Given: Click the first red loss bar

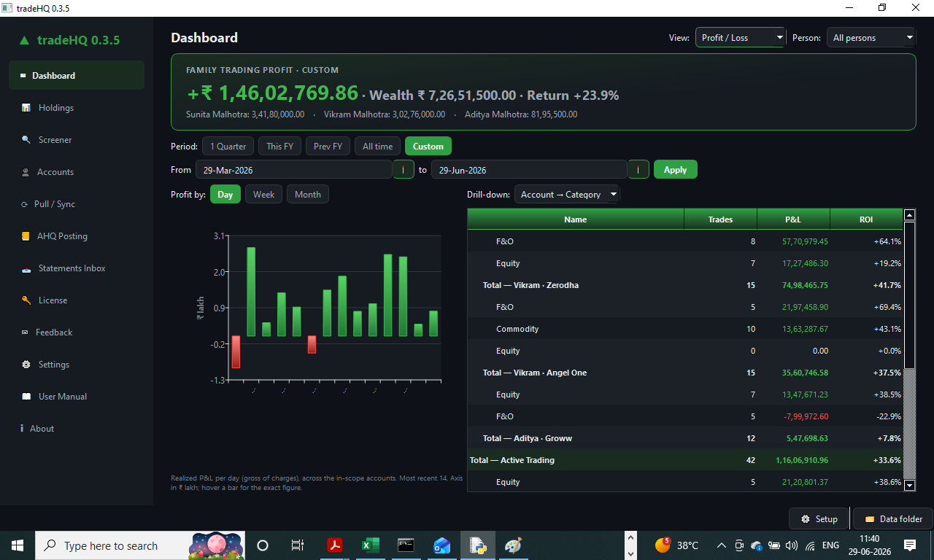Looking at the screenshot, I should tap(236, 351).
